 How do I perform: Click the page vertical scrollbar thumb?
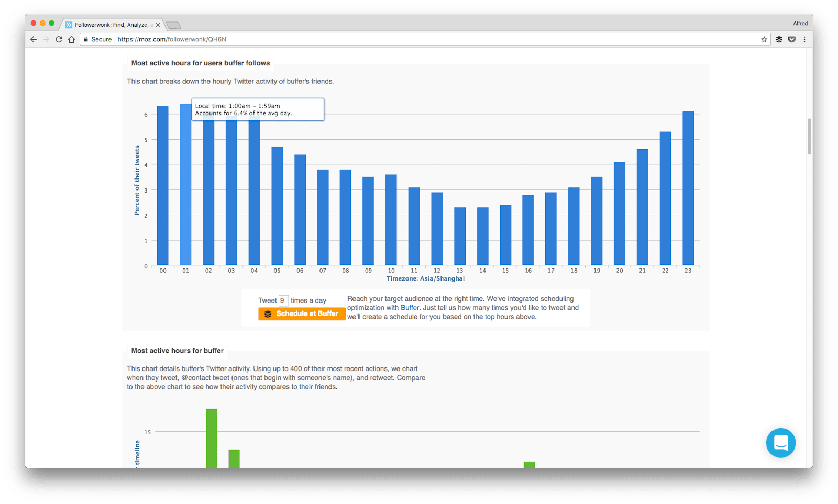coord(809,136)
